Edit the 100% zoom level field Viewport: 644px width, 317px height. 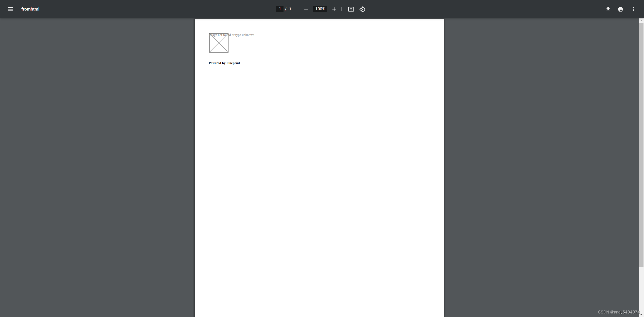click(320, 9)
